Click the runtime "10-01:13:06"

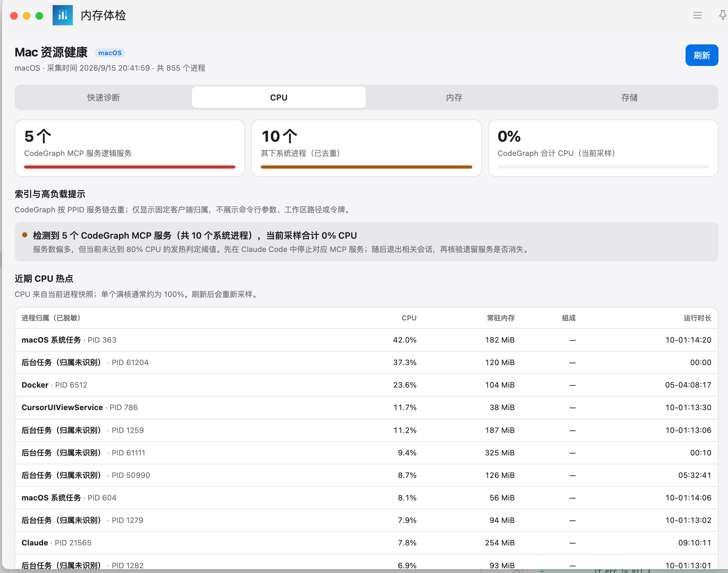[688, 430]
